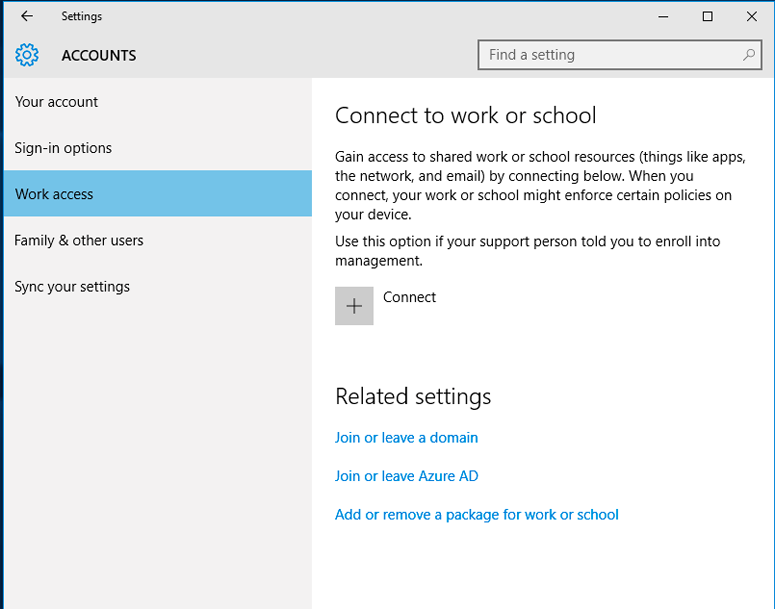The image size is (775, 609).
Task: Focus the Find a setting search box
Action: (610, 55)
